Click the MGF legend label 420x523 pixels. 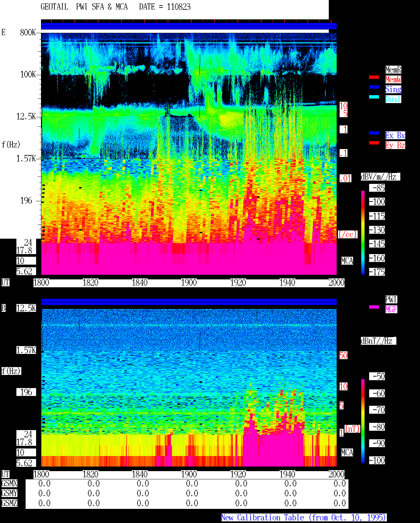click(391, 309)
